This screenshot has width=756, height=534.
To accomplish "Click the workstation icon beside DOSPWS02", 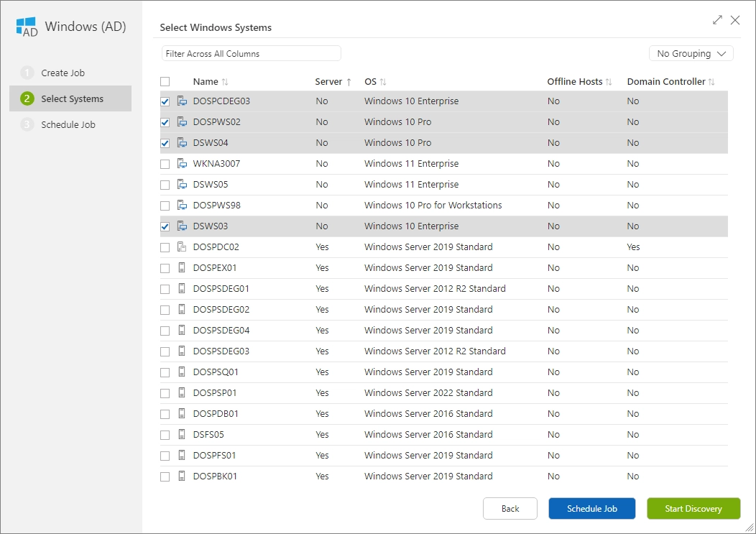I will [182, 121].
